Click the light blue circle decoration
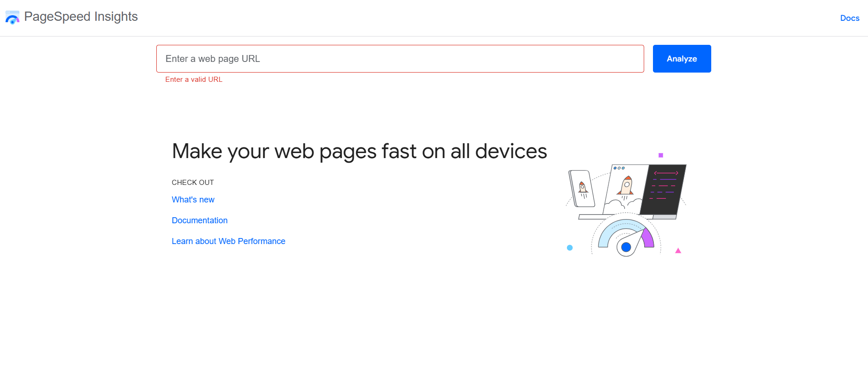 point(570,248)
